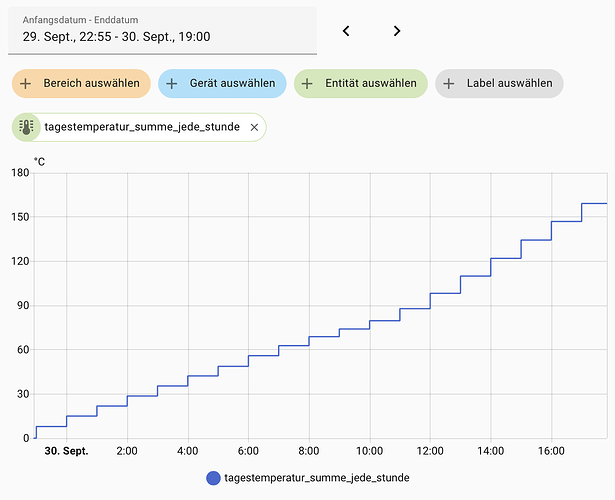Click the 90 y-axis value

point(23,305)
